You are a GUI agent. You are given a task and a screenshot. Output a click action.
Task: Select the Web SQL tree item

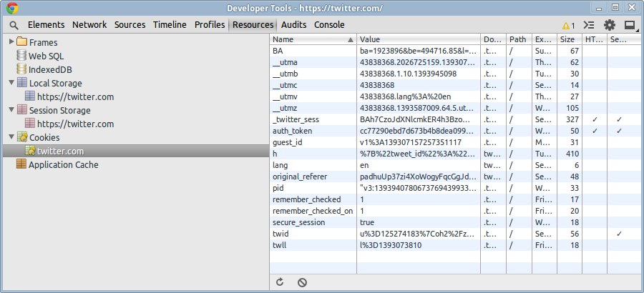tap(46, 56)
